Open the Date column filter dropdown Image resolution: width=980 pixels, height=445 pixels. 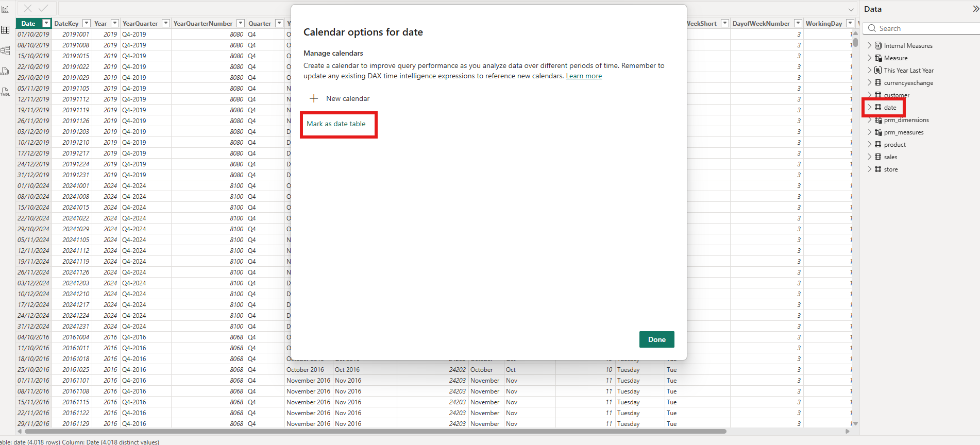tap(46, 23)
